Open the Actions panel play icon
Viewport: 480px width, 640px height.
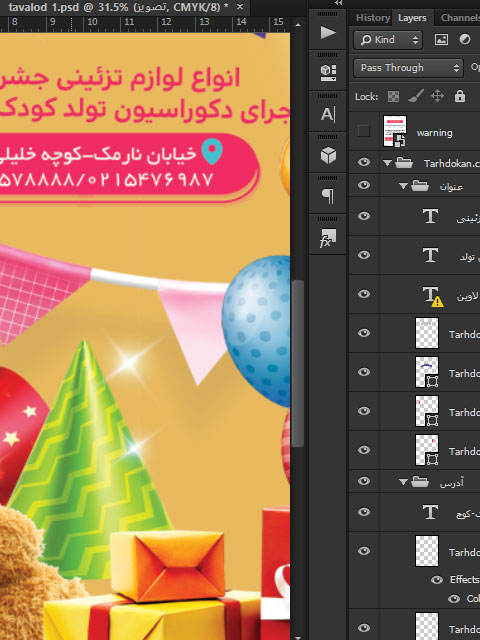[x=328, y=33]
